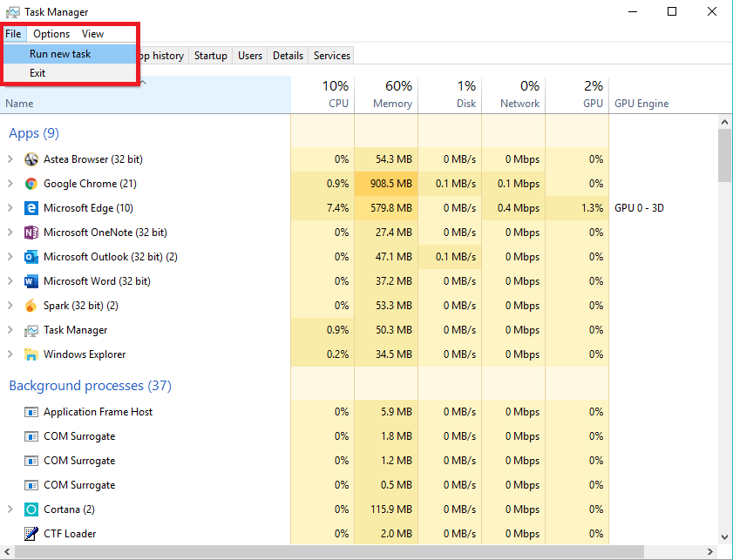Open the Options menu
Screen dimensions: 733x560
tap(51, 34)
